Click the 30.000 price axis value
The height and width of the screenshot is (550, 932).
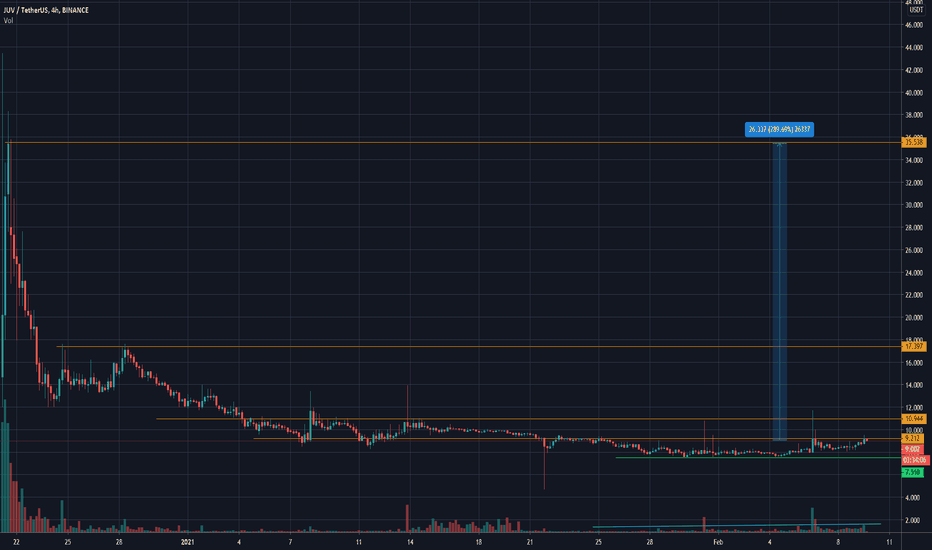(914, 205)
